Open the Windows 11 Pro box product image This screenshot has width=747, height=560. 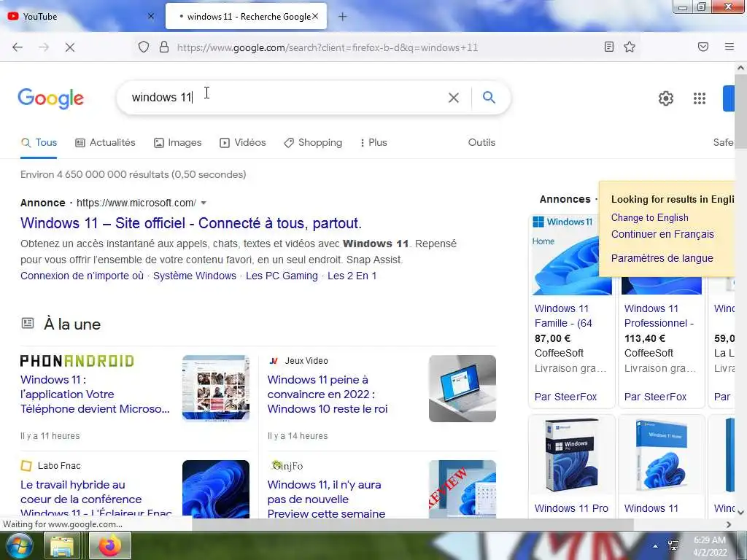point(572,455)
